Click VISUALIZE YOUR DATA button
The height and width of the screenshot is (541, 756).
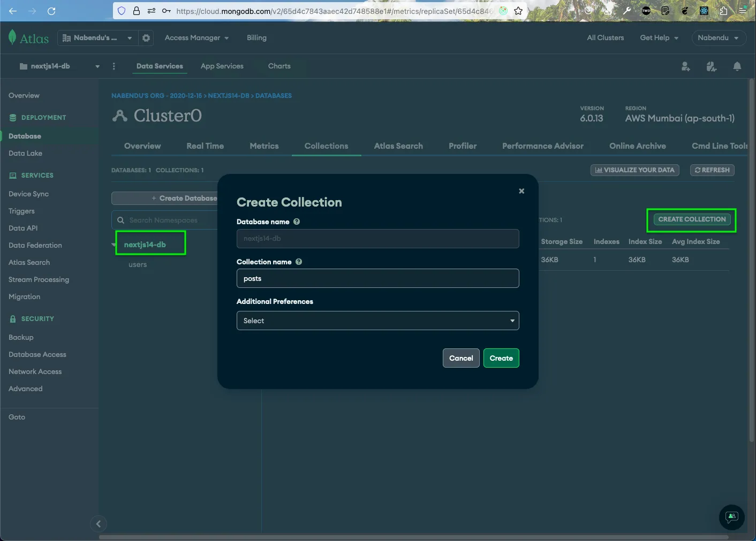634,170
